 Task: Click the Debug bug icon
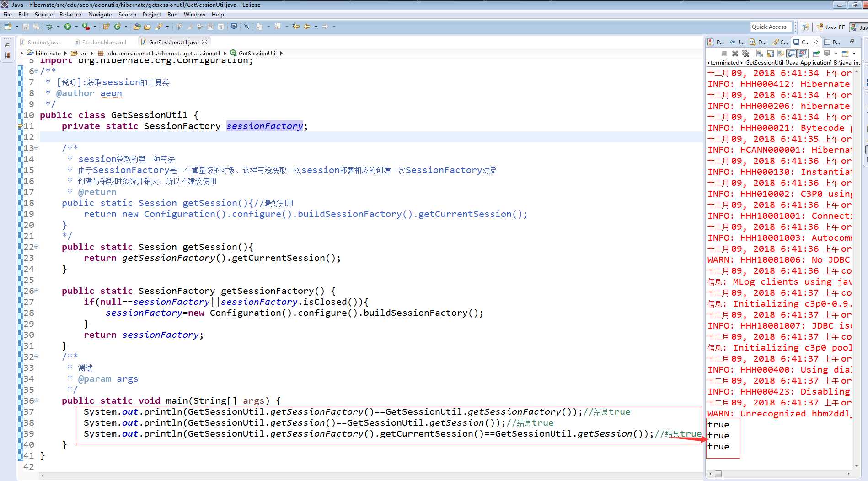[49, 27]
